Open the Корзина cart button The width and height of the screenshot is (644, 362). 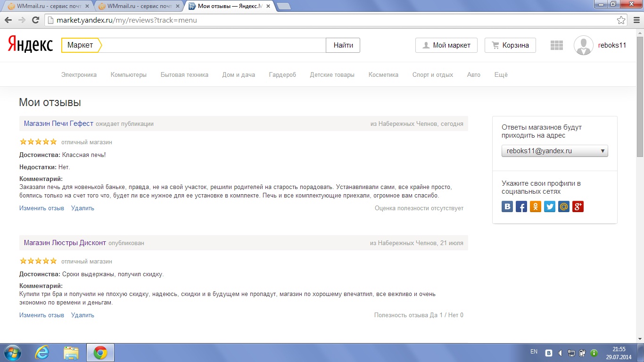click(510, 45)
